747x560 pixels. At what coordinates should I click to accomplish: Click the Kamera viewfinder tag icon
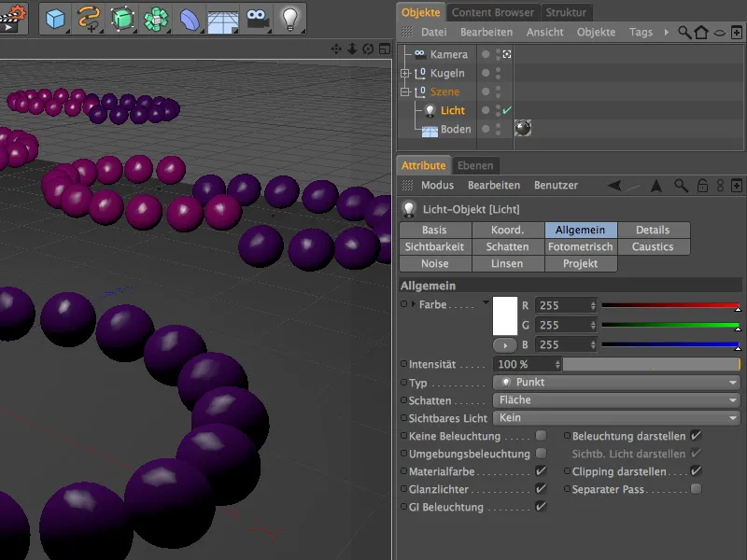tap(507, 54)
